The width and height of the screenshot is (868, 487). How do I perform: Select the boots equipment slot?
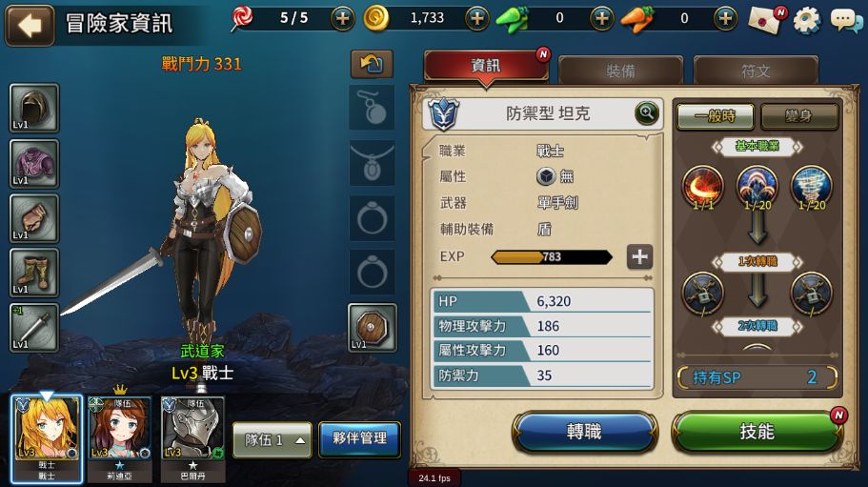point(33,273)
